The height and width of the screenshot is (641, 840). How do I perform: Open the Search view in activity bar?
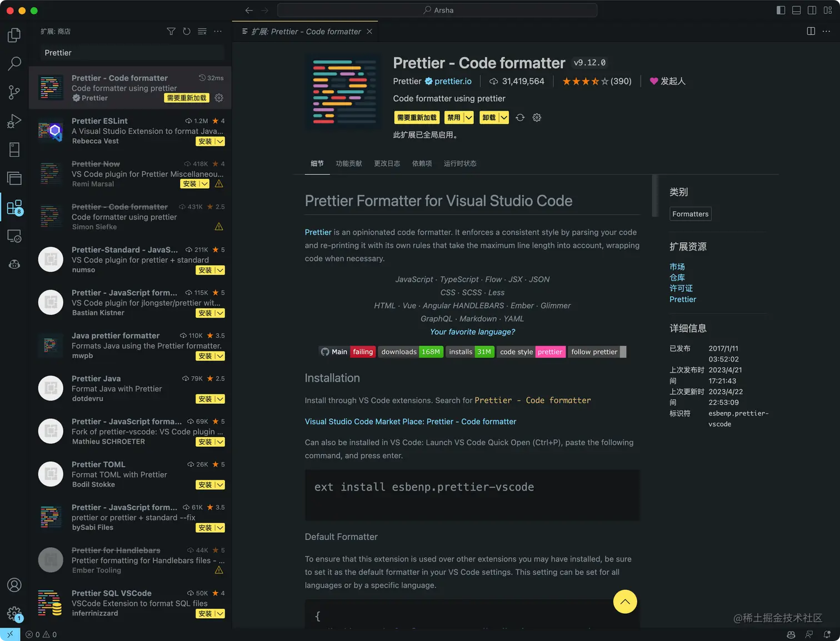[14, 63]
